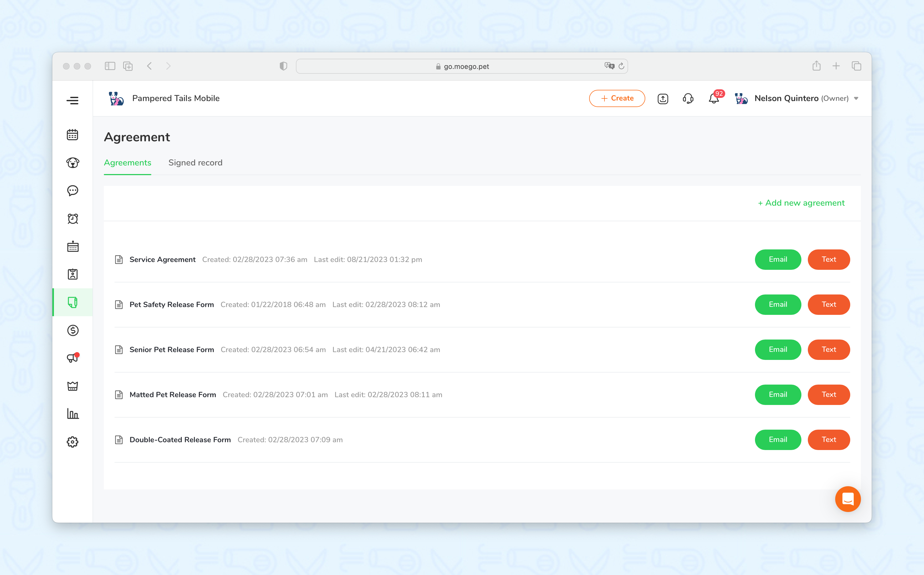Image resolution: width=924 pixels, height=575 pixels.
Task: Text the Pet Safety Release Form
Action: pos(828,305)
